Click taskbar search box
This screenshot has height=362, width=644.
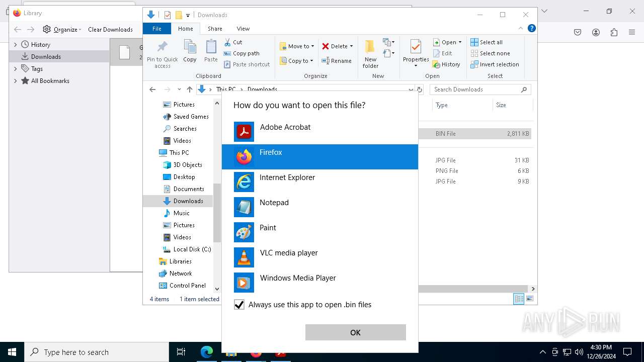97,352
